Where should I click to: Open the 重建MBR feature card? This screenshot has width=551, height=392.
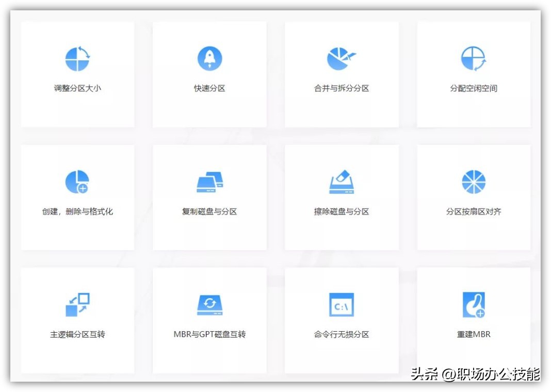pyautogui.click(x=473, y=320)
